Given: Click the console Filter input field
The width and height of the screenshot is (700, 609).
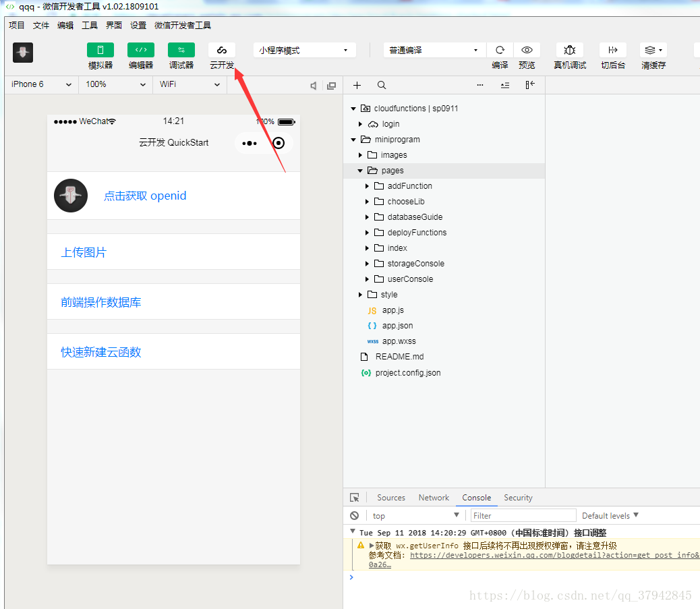Looking at the screenshot, I should pyautogui.click(x=523, y=516).
